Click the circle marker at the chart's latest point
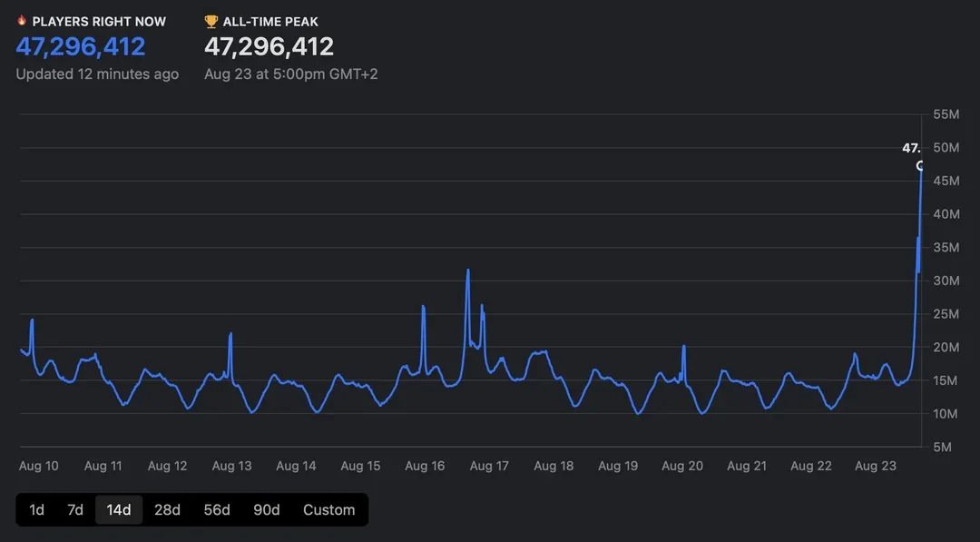980x542 pixels. tap(921, 166)
